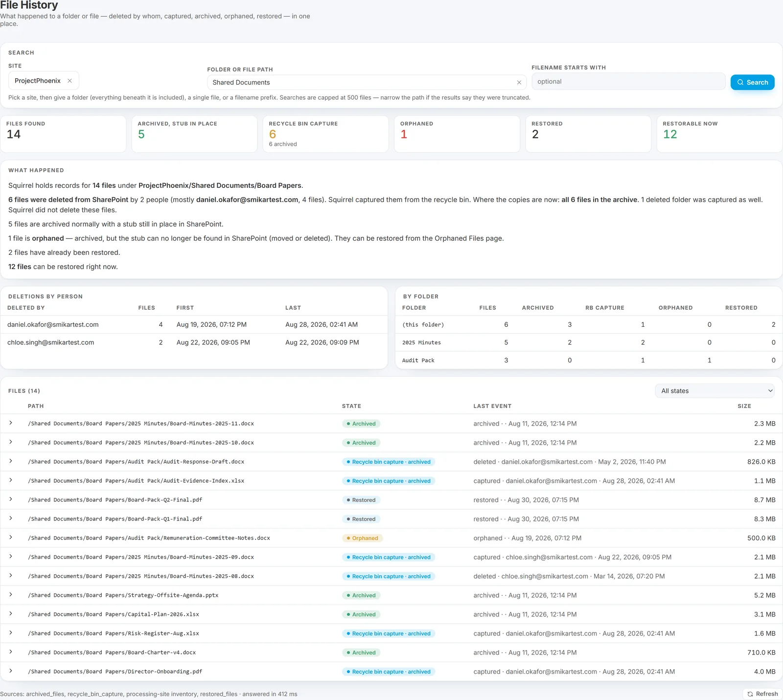This screenshot has width=783, height=700.
Task: Open the All states filter dropdown
Action: 715,390
